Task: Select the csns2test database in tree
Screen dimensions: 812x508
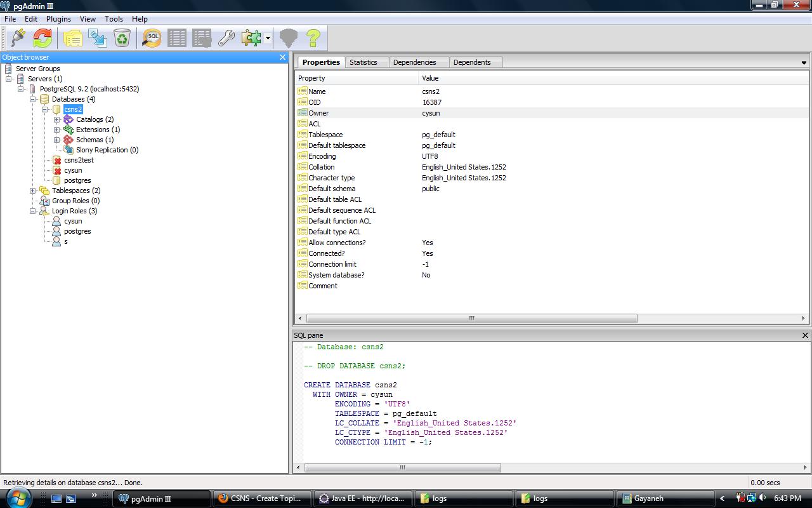Action: click(79, 160)
